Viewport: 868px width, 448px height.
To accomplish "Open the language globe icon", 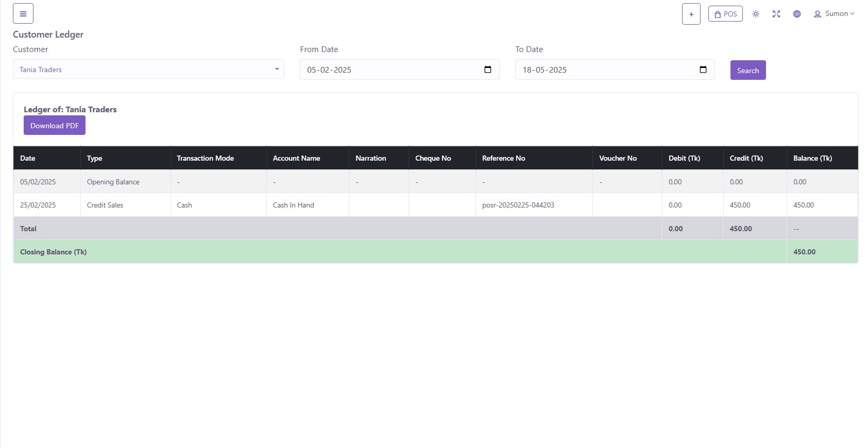I will pos(797,14).
